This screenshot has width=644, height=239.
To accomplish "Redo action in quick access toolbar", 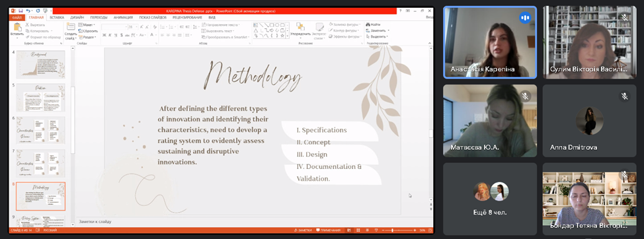I will coord(38,11).
